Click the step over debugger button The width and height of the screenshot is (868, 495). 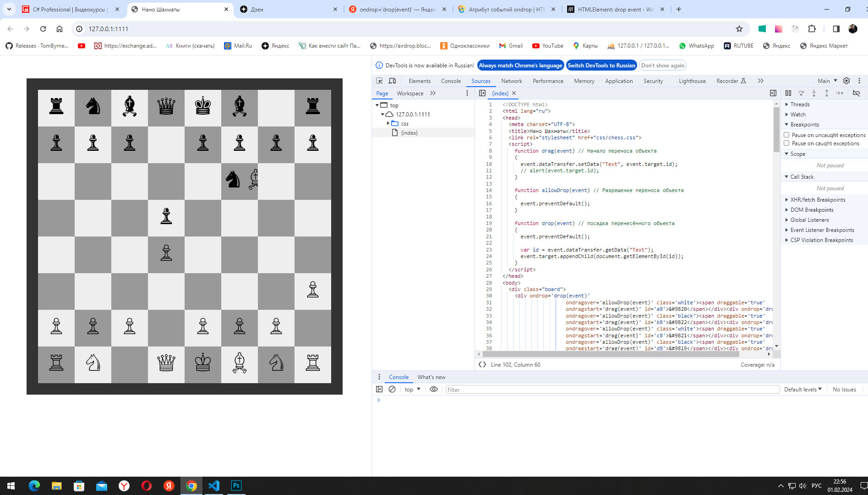pos(801,93)
